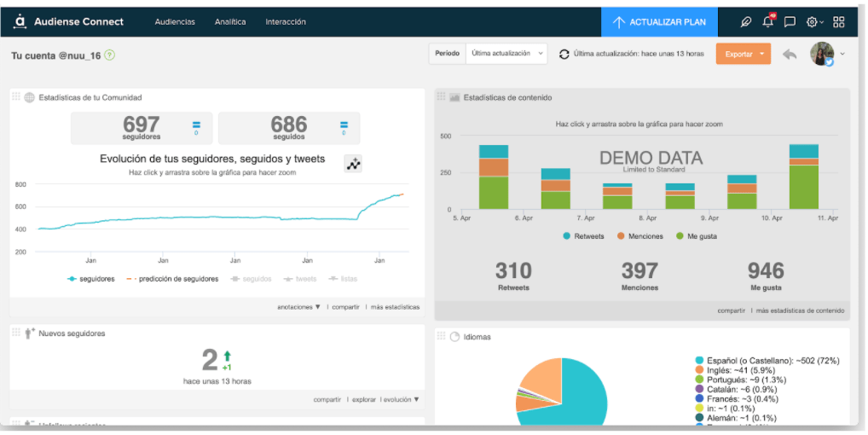Expand the anotaciones dropdown

[x=298, y=307]
